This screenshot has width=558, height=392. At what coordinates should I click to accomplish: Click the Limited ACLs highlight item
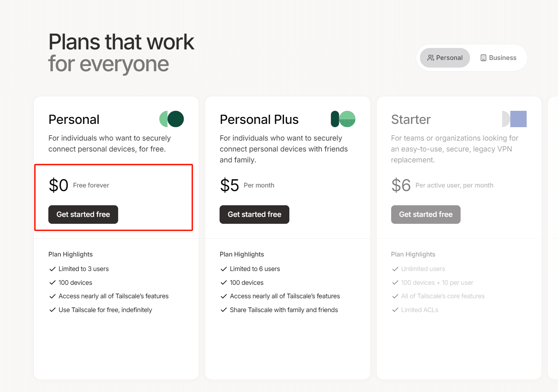420,310
